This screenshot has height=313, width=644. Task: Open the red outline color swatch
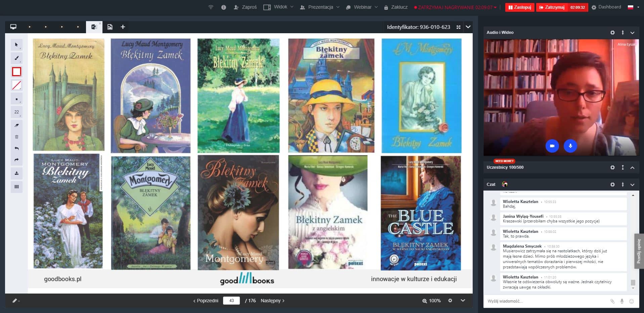click(x=16, y=72)
